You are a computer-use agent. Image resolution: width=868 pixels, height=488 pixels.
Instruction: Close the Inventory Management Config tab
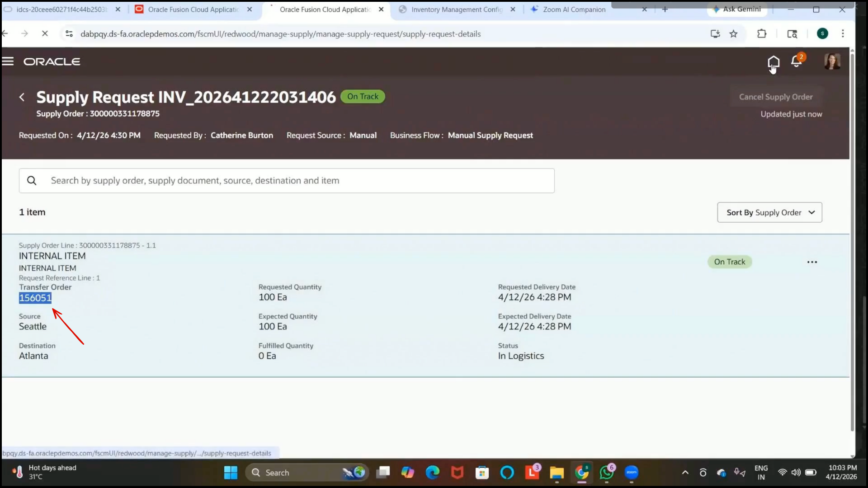click(x=513, y=9)
